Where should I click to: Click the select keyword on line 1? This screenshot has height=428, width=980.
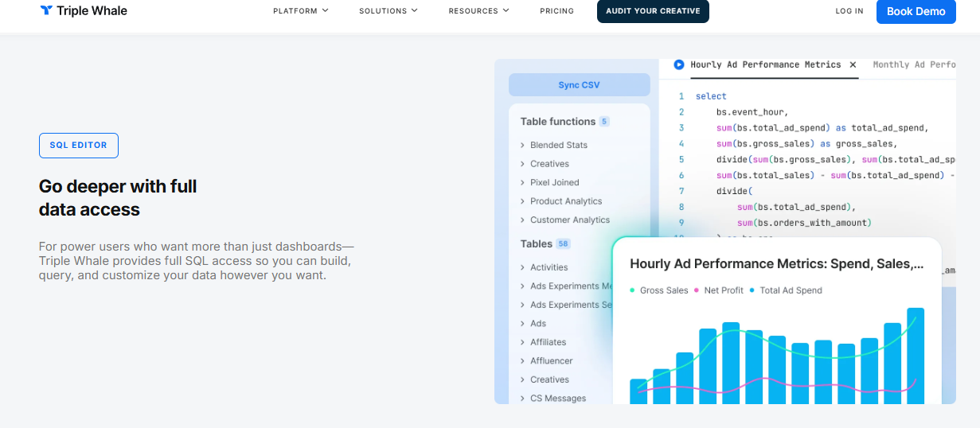[711, 96]
